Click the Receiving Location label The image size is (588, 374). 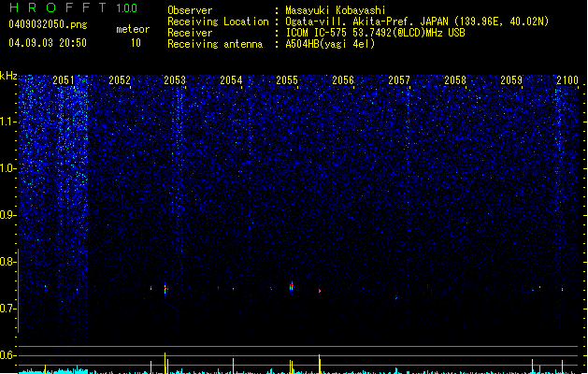218,22
